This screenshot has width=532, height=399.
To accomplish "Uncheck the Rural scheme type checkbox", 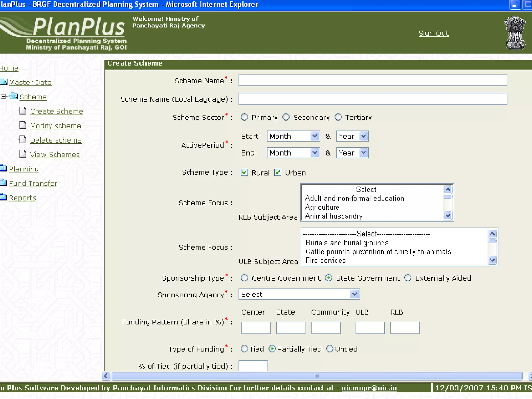I will click(x=244, y=172).
